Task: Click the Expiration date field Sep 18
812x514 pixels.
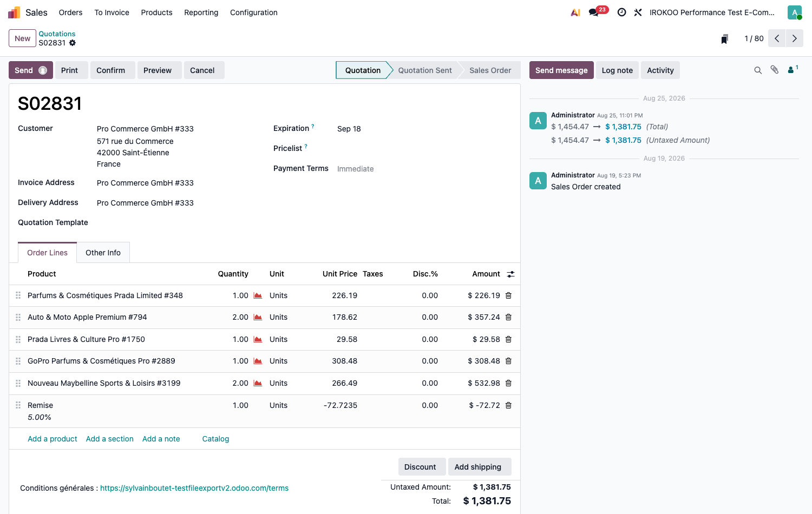Action: point(349,129)
